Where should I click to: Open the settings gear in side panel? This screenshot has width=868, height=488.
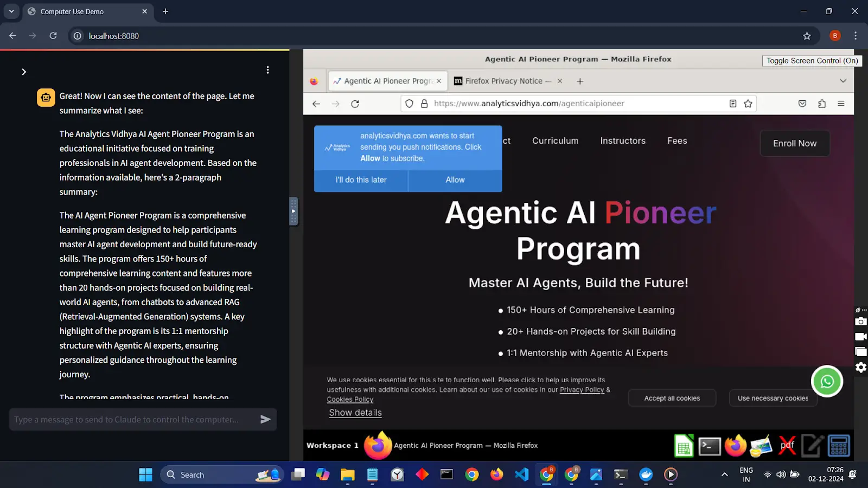861,367
